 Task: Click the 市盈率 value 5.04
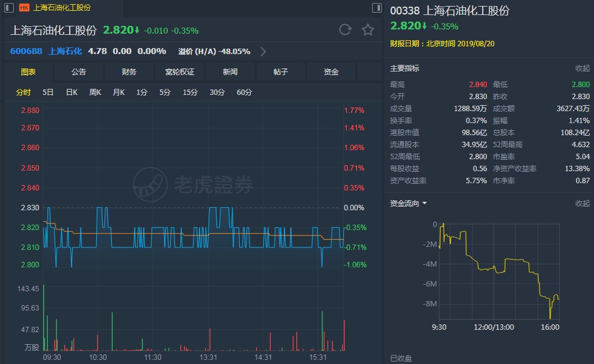tap(583, 157)
